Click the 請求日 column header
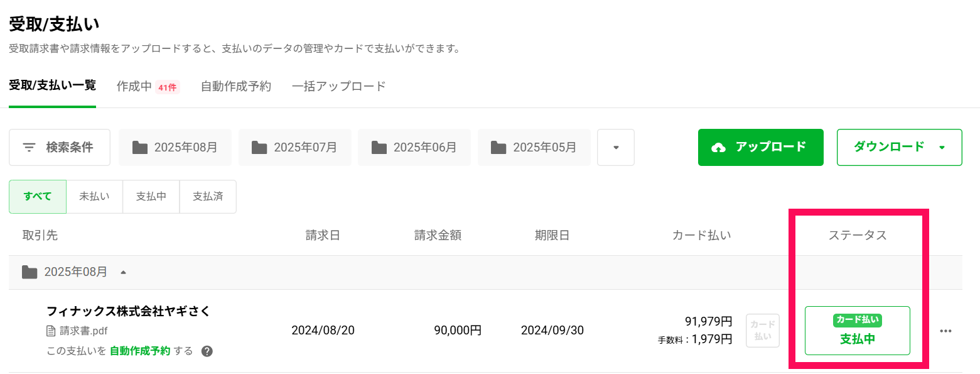The image size is (980, 374). pos(323,235)
